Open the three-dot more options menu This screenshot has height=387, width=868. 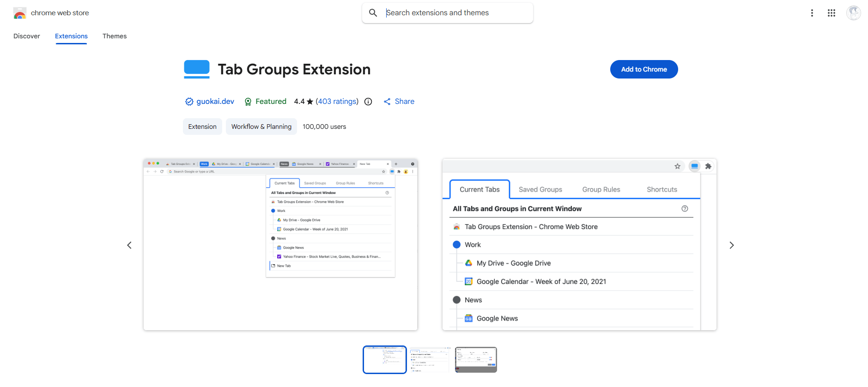tap(812, 13)
